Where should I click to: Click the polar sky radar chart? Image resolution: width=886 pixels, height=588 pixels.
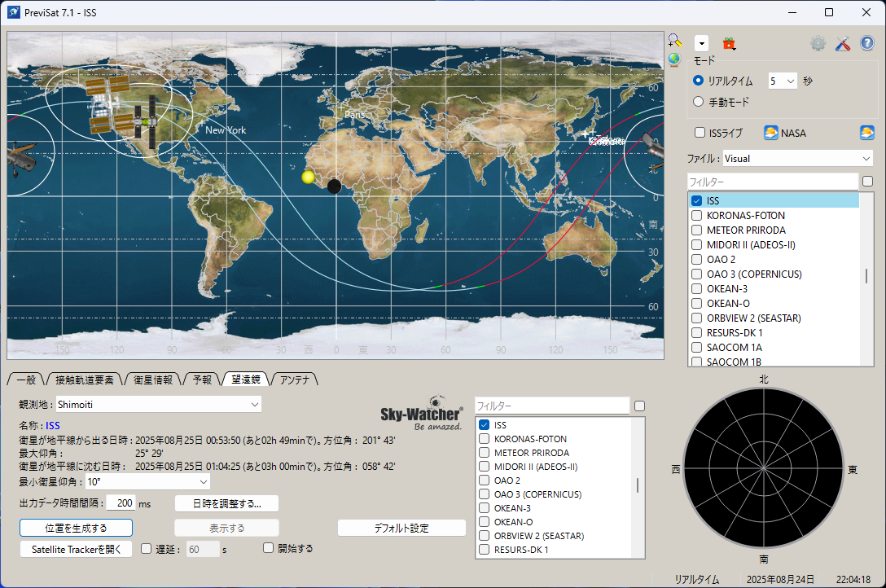coord(763,468)
